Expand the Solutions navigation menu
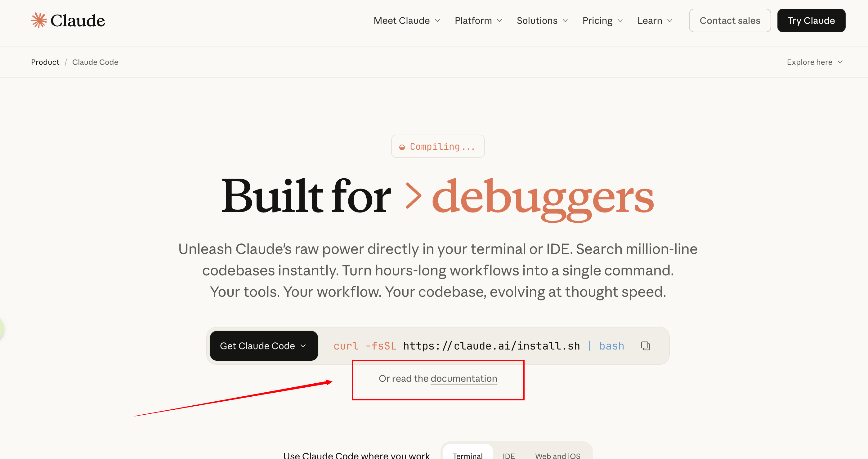The image size is (868, 459). [x=542, y=20]
